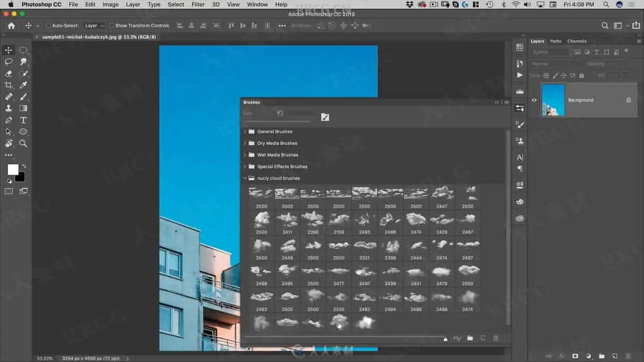Choose the Horizontal Type tool

pyautogui.click(x=23, y=120)
